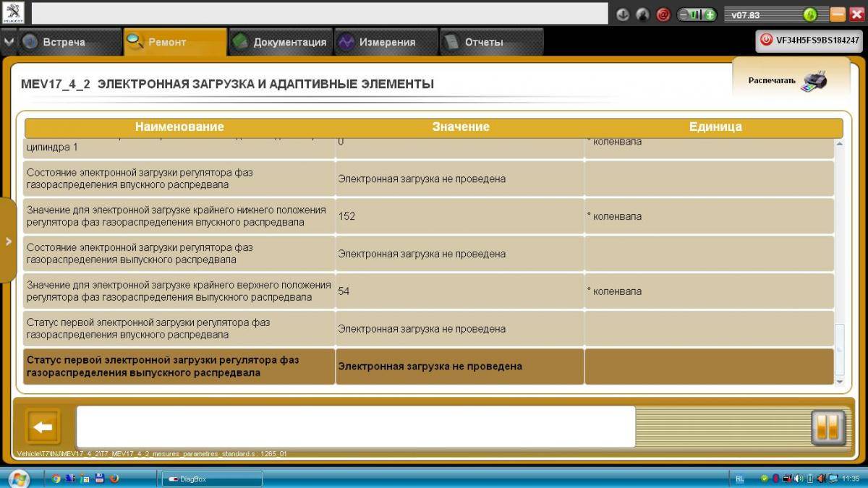Click the green indicator next to v07.83
Viewport: 868px width, 488px height.
(810, 14)
